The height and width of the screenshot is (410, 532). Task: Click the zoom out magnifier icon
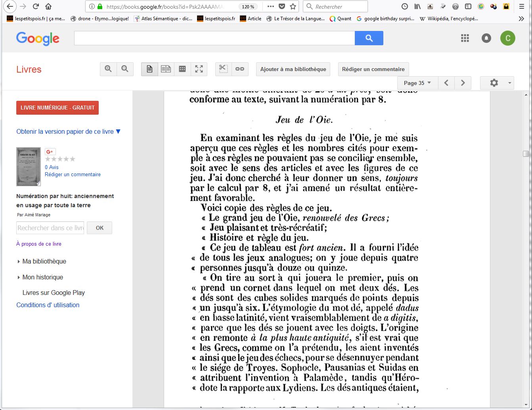(x=125, y=69)
